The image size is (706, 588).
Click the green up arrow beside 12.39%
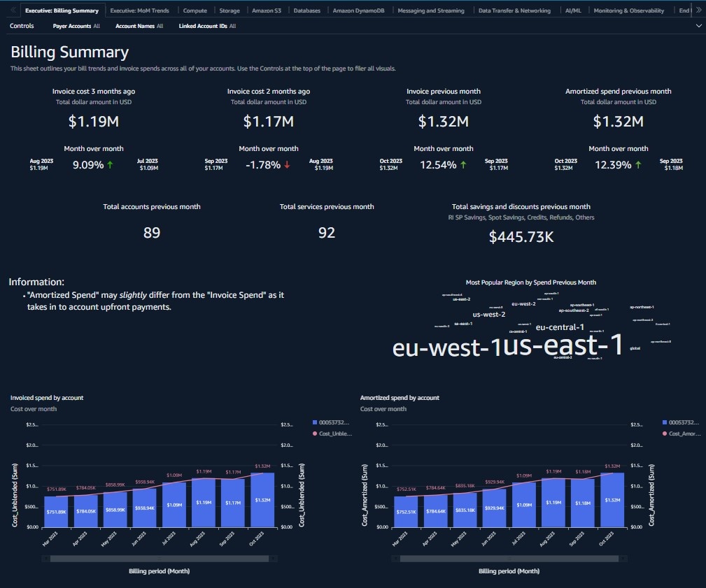[x=638, y=165]
